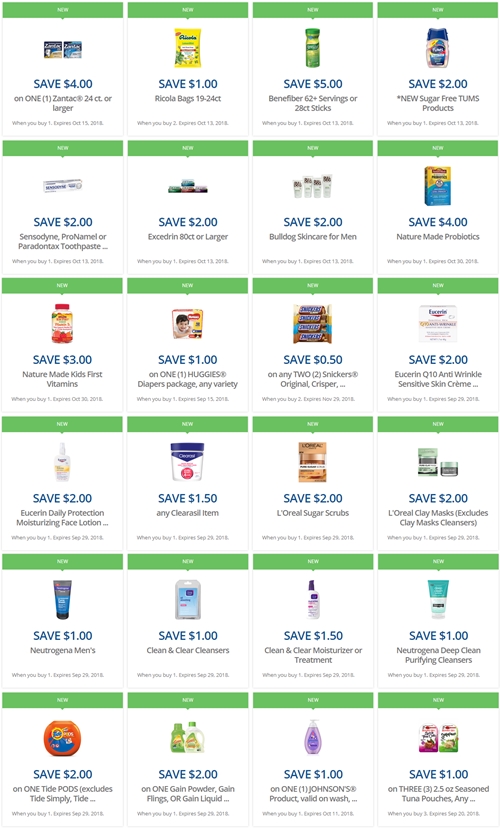
Task: Open the L'Oreal Sugar Scrubs coupon
Action: click(x=313, y=513)
